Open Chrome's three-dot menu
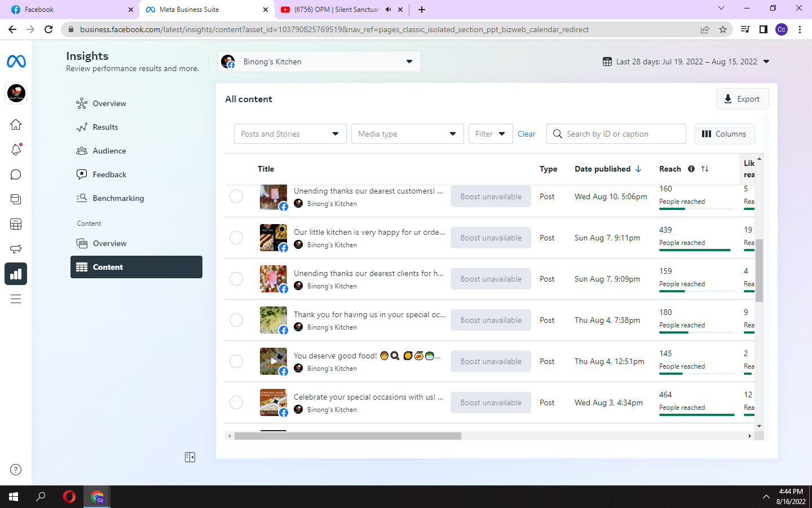Viewport: 812px width, 508px height. click(800, 29)
